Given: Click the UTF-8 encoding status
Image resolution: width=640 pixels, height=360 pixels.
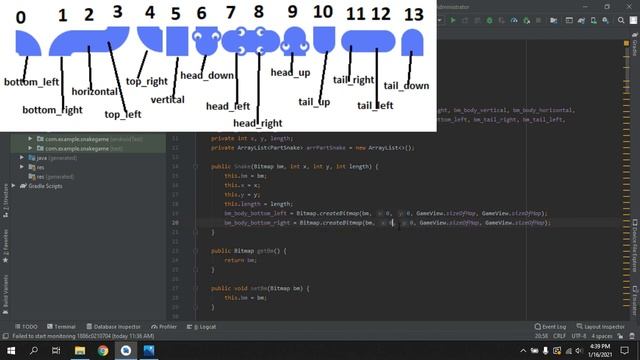Looking at the screenshot, I should [x=579, y=336].
